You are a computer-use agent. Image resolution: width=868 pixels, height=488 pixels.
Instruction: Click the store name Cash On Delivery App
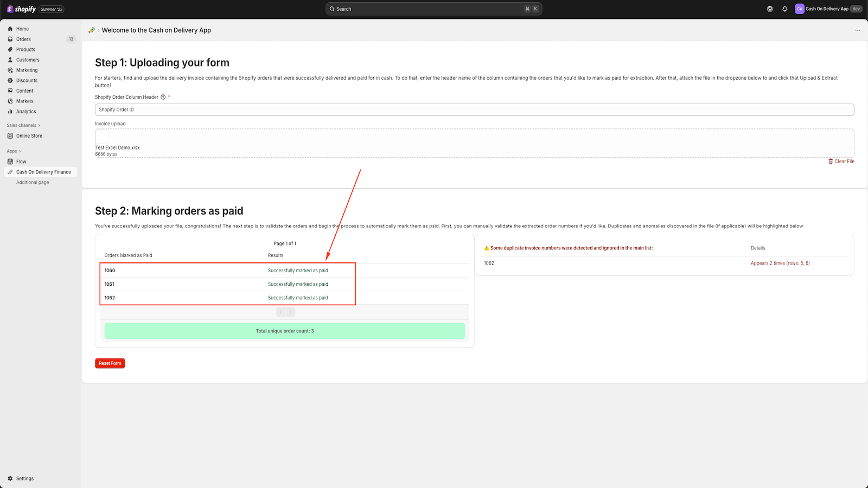coord(827,9)
